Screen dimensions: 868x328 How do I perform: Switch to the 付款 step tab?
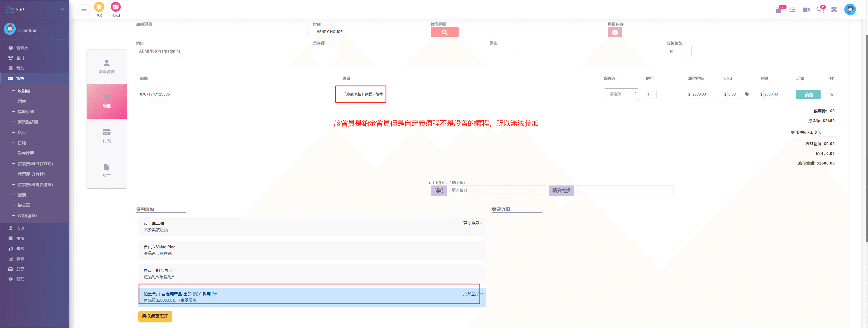[107, 136]
